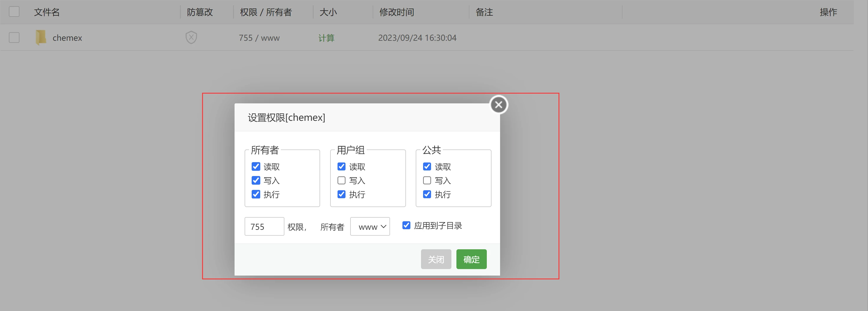This screenshot has height=311, width=868.
Task: Open the owner www dropdown
Action: click(370, 226)
